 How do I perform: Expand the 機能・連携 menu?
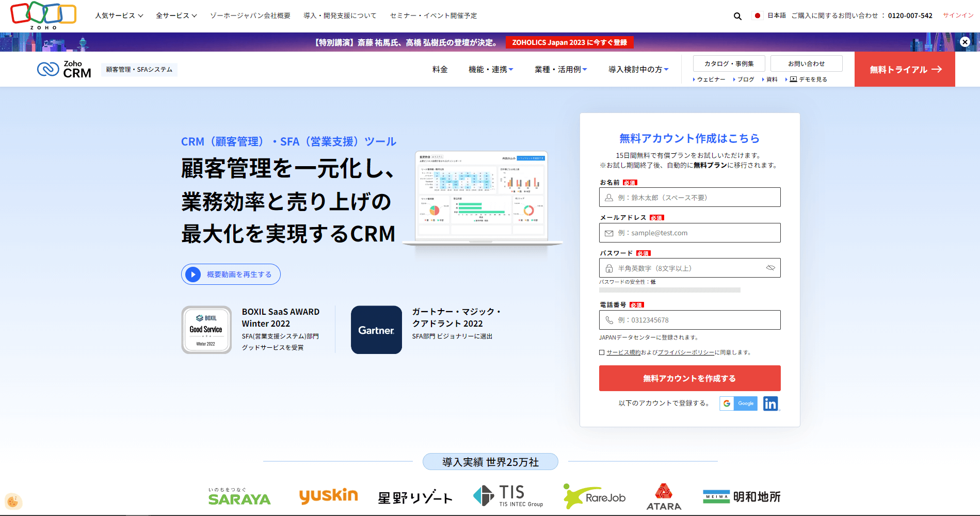click(x=491, y=69)
